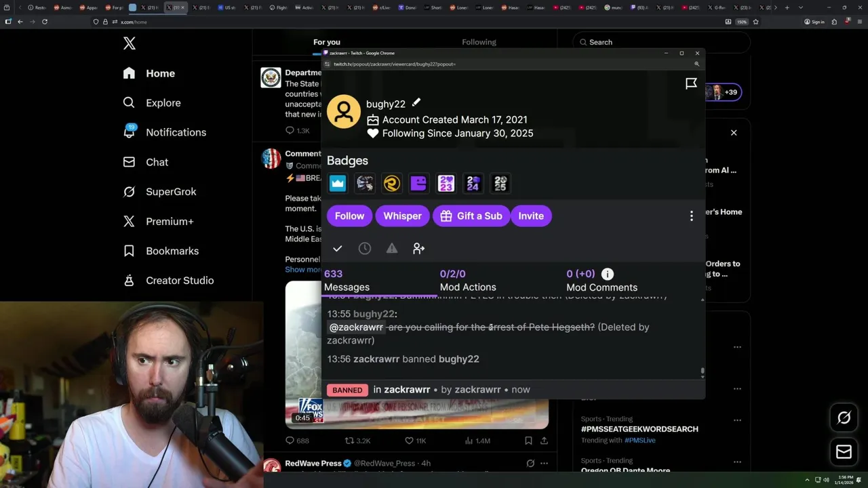This screenshot has width=868, height=488.
Task: Open more options on RedWave Press post
Action: [544, 464]
